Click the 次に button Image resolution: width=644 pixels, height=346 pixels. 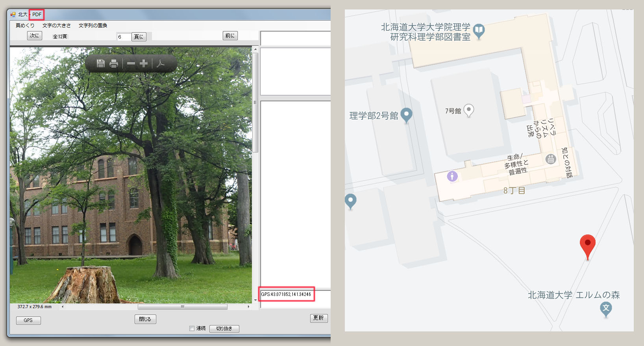point(35,36)
